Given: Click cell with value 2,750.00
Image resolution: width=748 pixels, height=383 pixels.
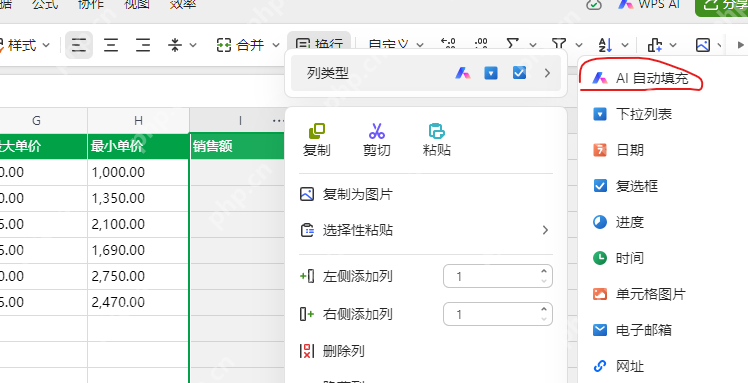Looking at the screenshot, I should [138, 276].
